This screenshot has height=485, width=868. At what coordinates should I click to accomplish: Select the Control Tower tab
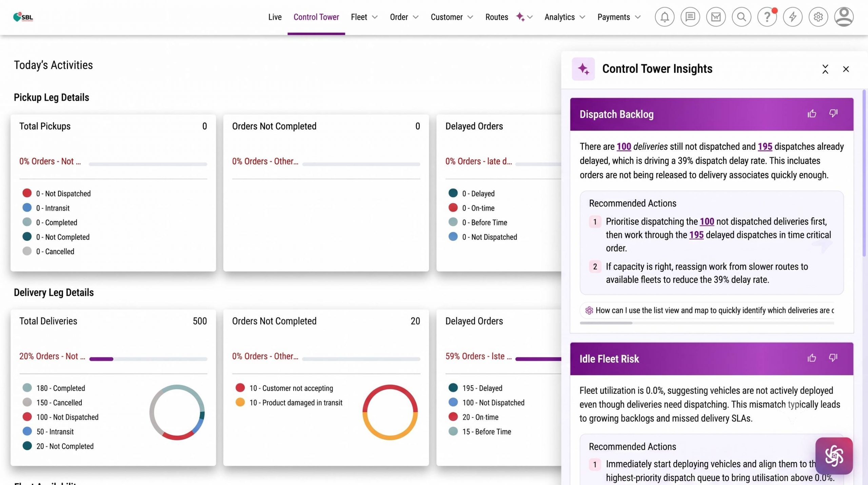point(316,17)
